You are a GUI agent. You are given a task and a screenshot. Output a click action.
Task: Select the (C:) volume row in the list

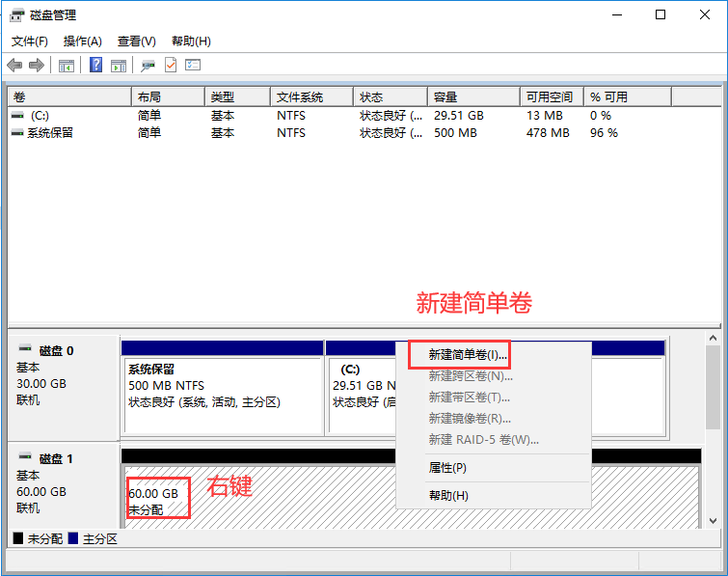338,115
